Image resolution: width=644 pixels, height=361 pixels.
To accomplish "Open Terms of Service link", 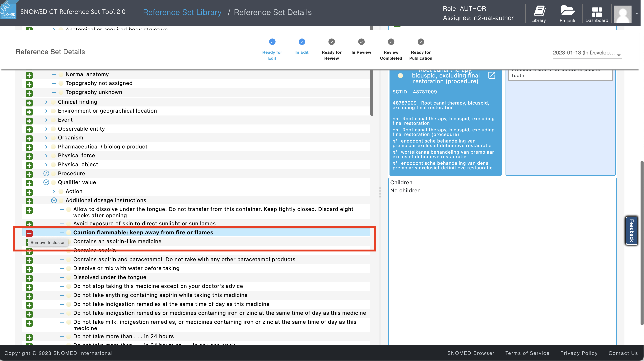I will [x=527, y=353].
